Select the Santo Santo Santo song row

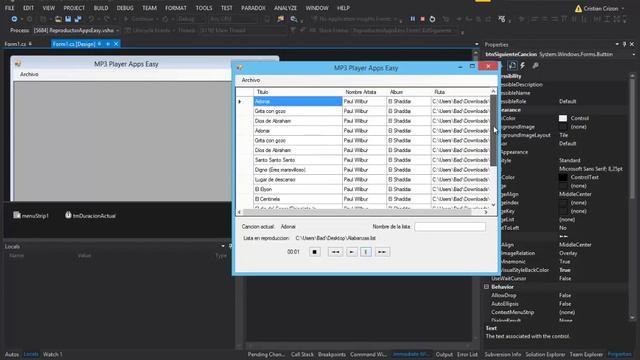click(363, 160)
